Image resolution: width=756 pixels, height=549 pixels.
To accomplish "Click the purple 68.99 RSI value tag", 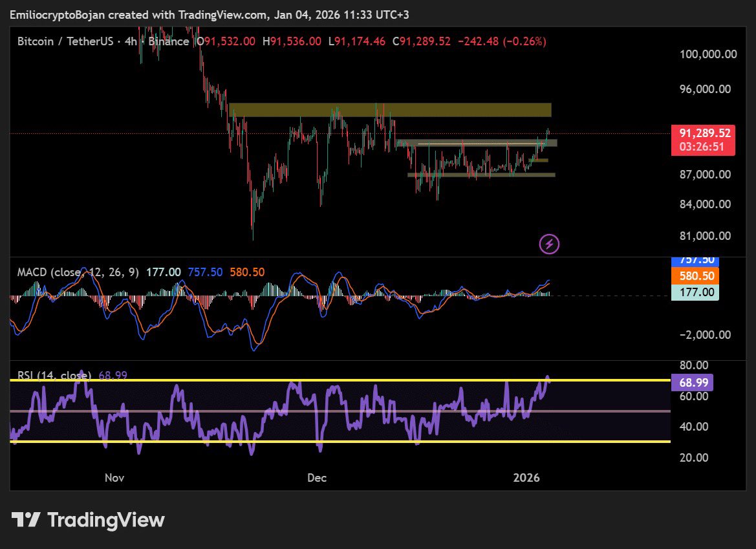I will coord(693,383).
